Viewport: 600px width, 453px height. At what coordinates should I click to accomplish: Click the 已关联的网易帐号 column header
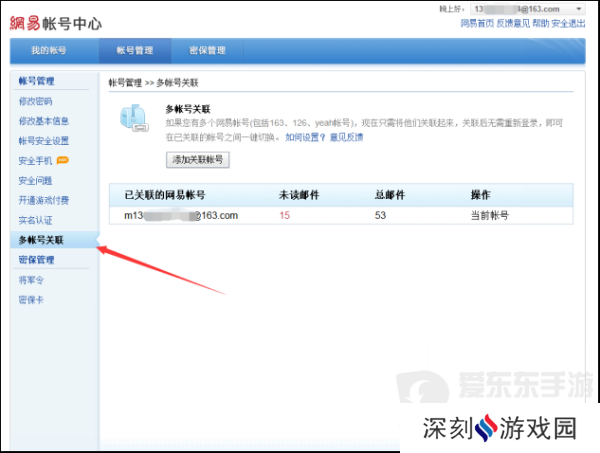(165, 195)
